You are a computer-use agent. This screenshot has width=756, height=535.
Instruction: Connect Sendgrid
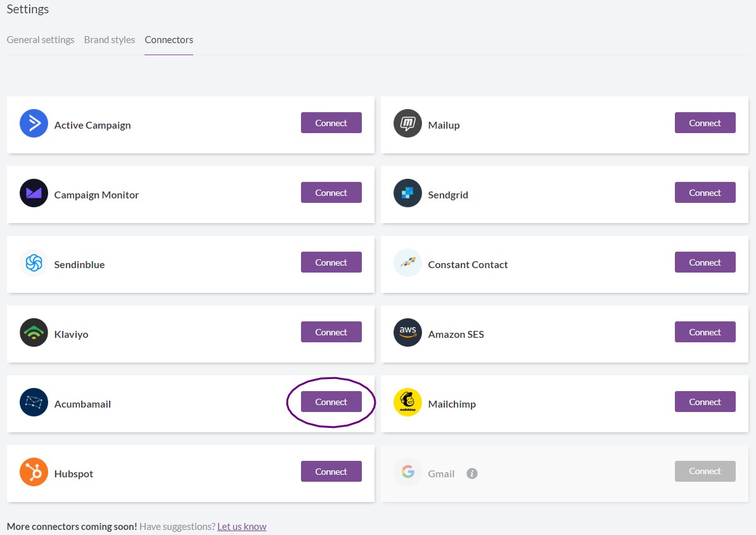click(x=705, y=193)
